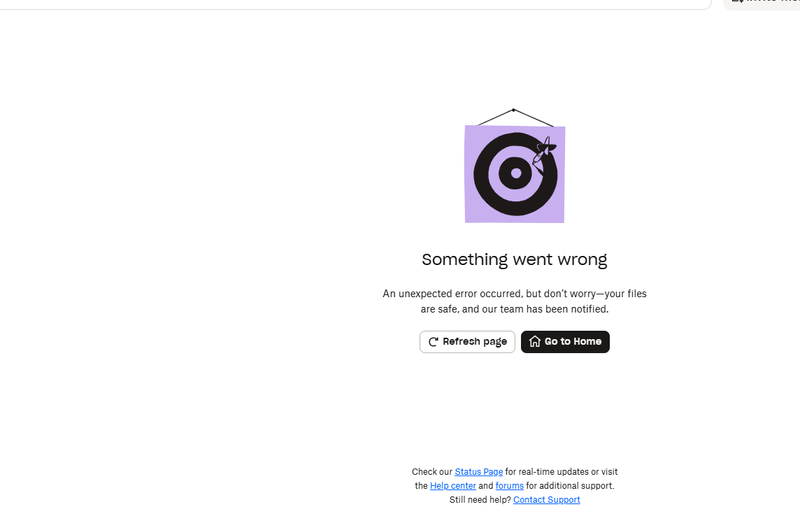Click the partially visible Invite button at top right

click(762, 3)
